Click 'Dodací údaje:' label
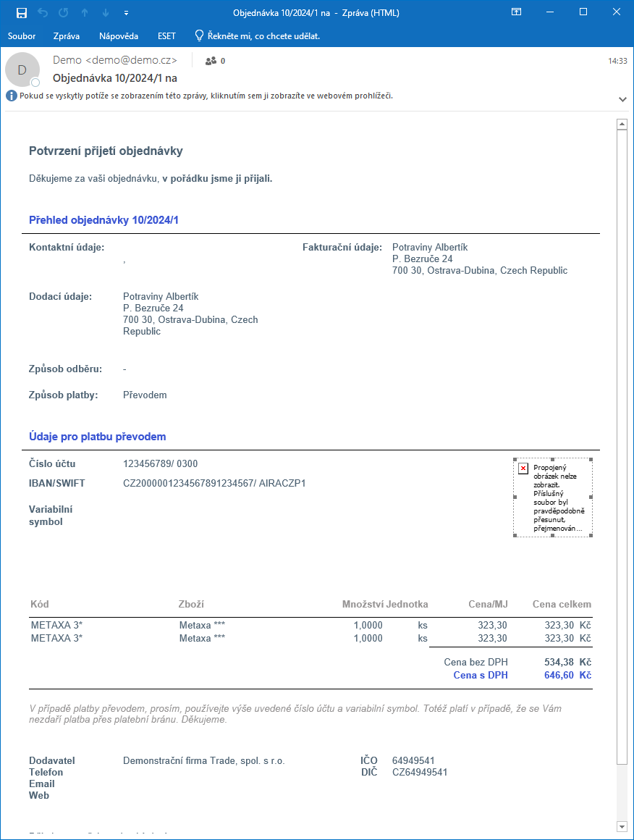634x840 pixels. (x=61, y=297)
